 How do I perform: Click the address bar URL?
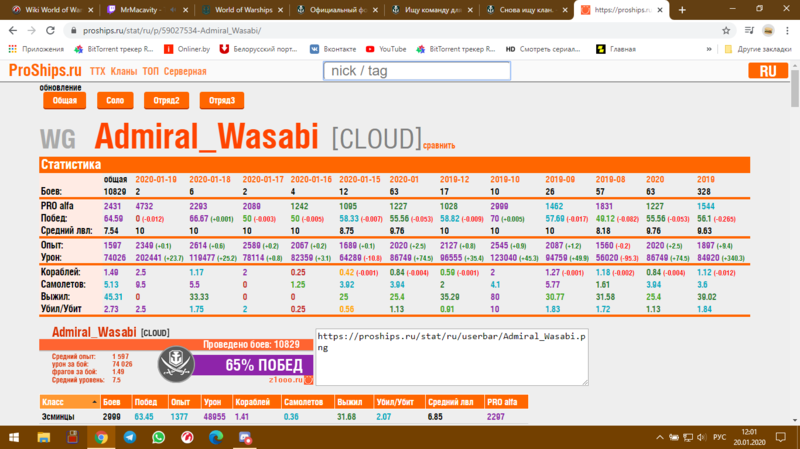[x=172, y=31]
